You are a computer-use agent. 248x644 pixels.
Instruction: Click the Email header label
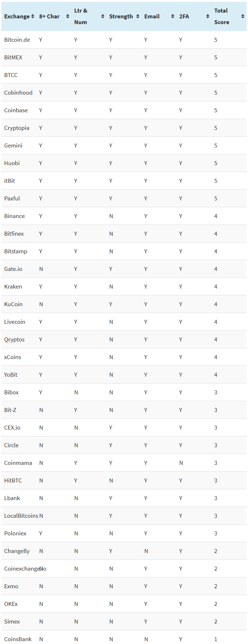152,17
